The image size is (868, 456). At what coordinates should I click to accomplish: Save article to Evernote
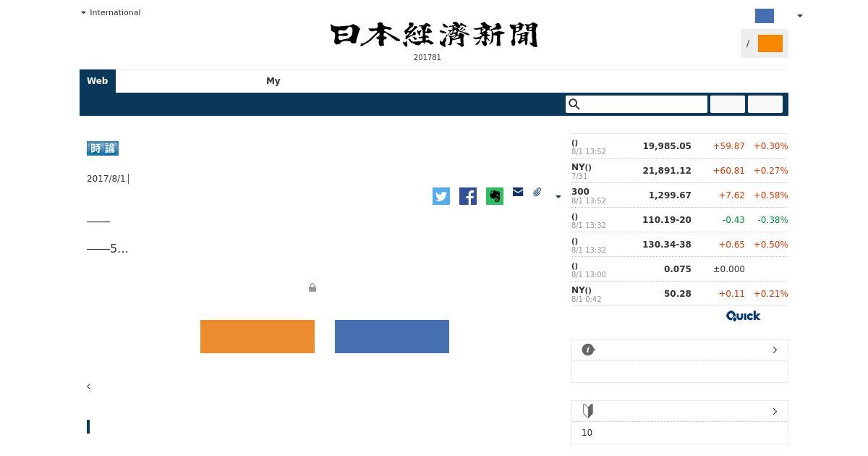click(495, 196)
